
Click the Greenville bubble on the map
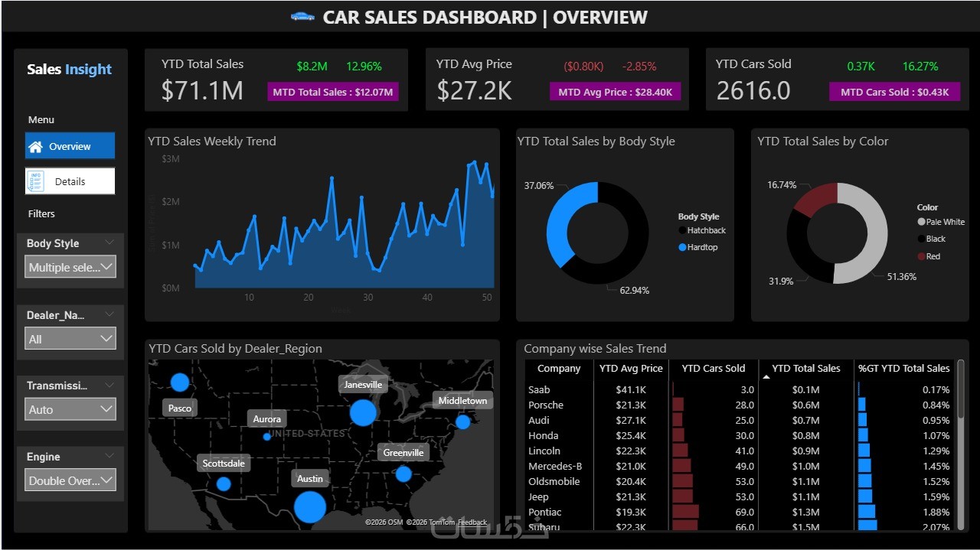(x=403, y=474)
